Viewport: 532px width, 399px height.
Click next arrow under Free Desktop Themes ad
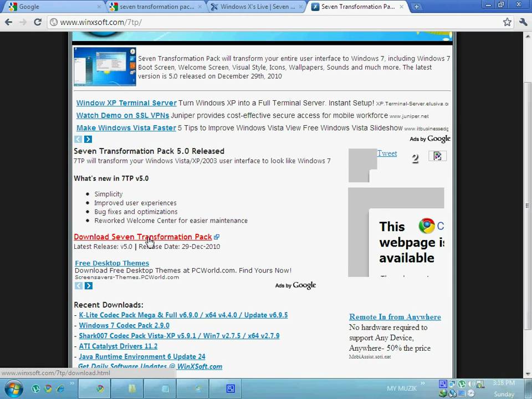pos(89,286)
